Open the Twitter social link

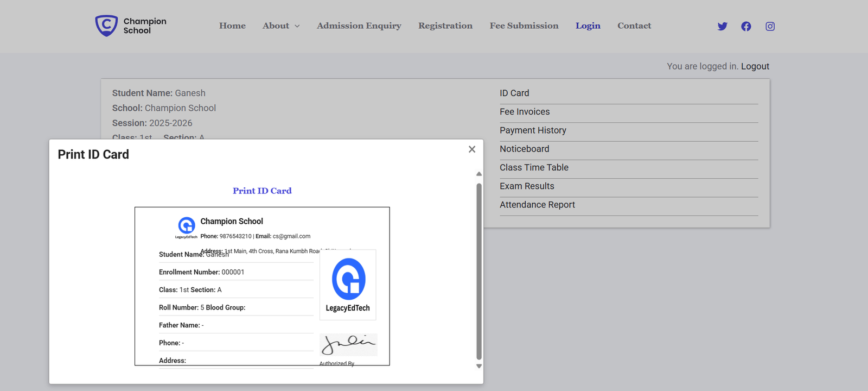722,26
